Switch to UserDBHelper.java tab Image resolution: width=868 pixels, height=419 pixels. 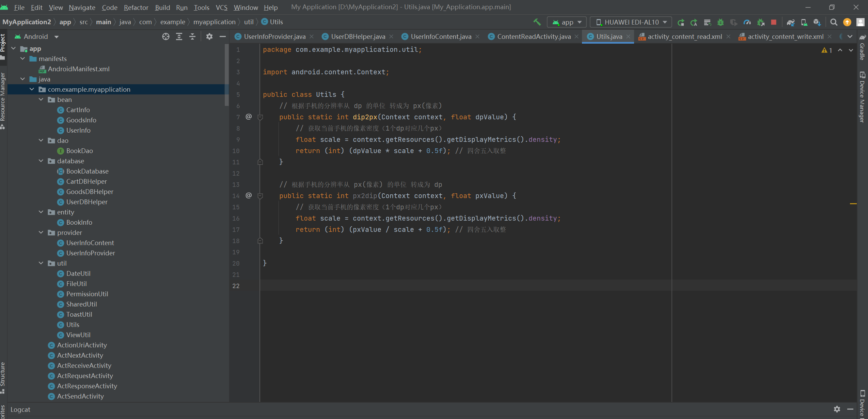[x=358, y=36]
